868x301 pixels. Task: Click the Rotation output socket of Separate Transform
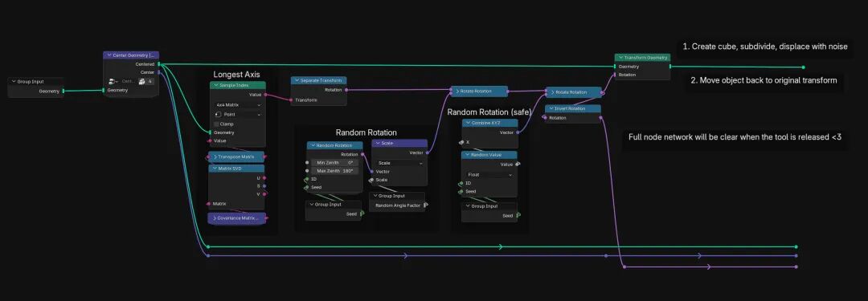click(347, 89)
